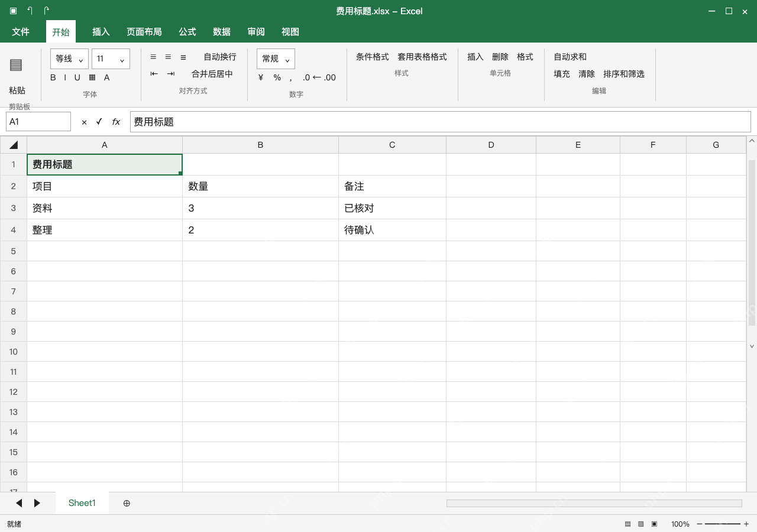Click the 清除 clear button

coord(587,74)
